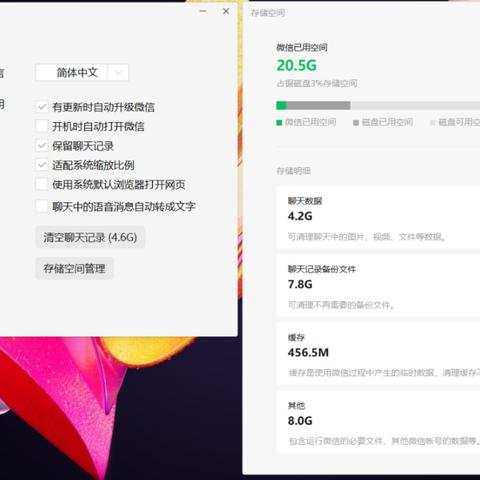Click the 存储明细 section heading
This screenshot has width=480, height=480.
click(x=293, y=171)
